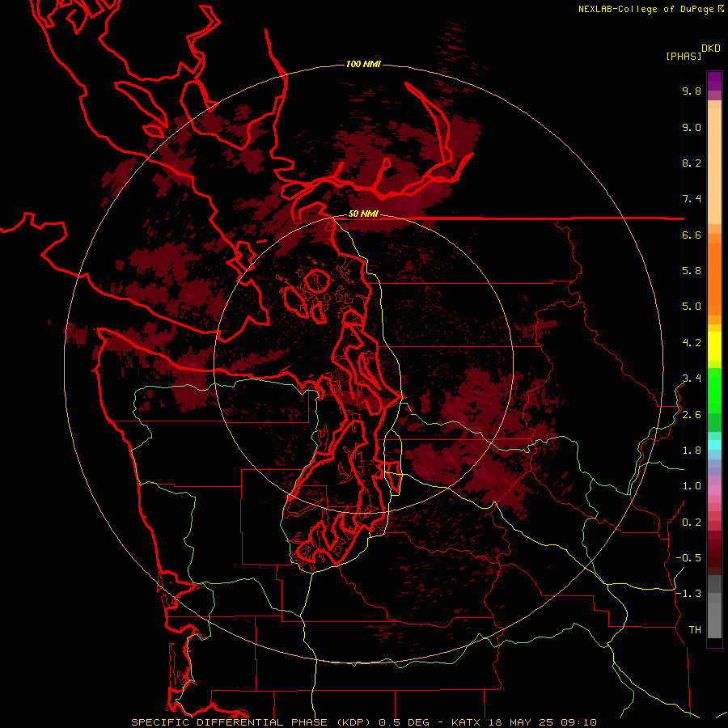Click the 0.2 value on the scale
728x728 pixels.
coord(692,523)
